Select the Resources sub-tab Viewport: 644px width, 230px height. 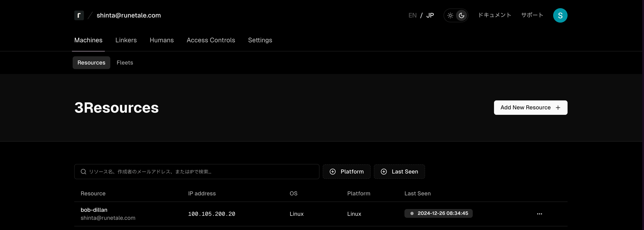click(91, 63)
